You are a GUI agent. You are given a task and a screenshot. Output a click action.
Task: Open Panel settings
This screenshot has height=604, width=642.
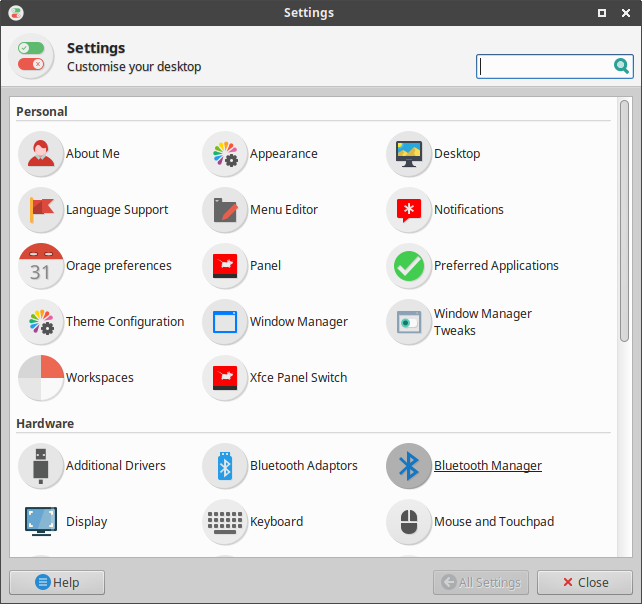pyautogui.click(x=225, y=266)
